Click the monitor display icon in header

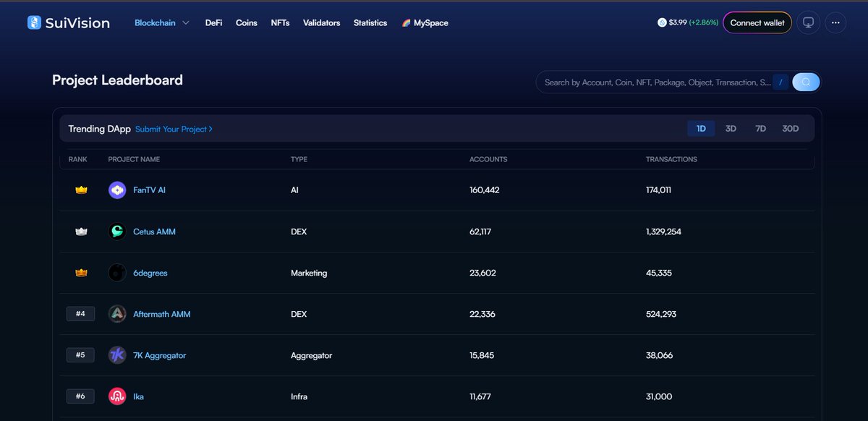[809, 22]
